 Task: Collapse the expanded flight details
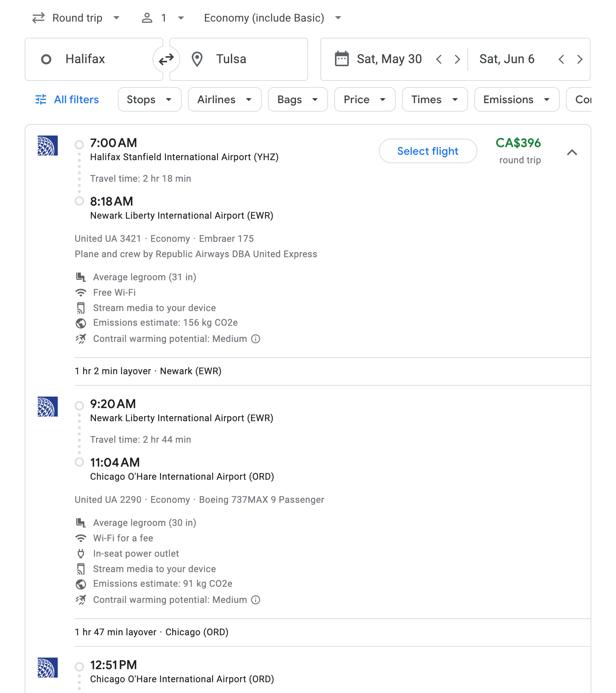[x=572, y=152]
